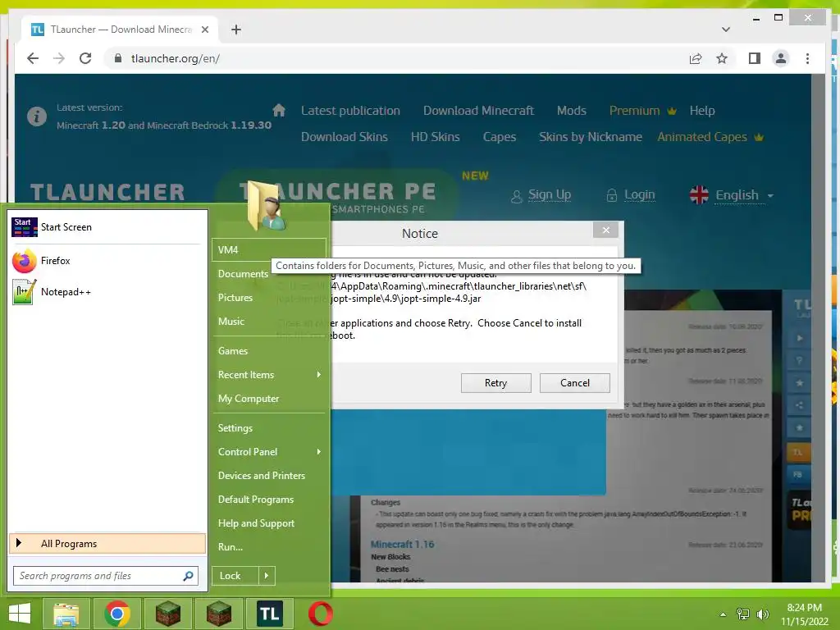Screen dimensions: 840x630
Task: Click the Windows Start button
Action: (20, 614)
